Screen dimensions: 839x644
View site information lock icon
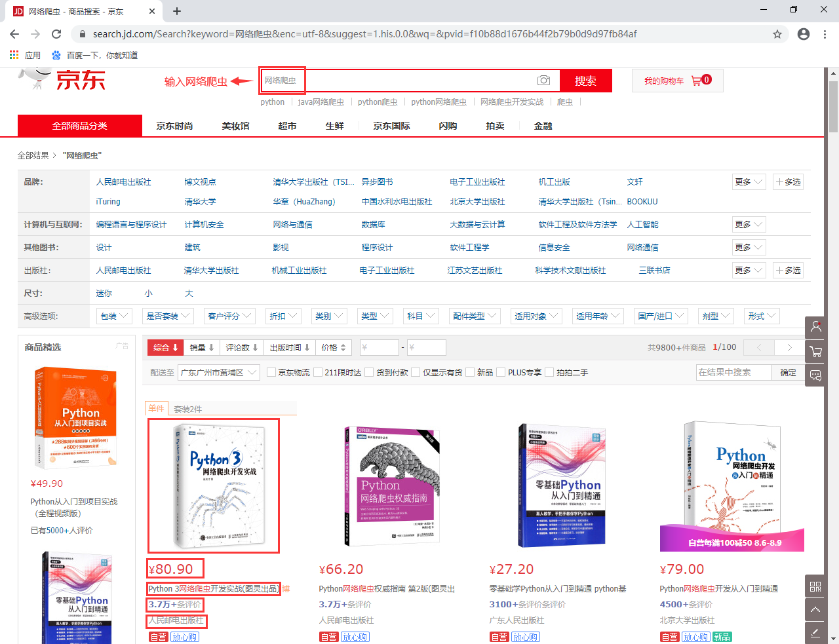pyautogui.click(x=82, y=34)
